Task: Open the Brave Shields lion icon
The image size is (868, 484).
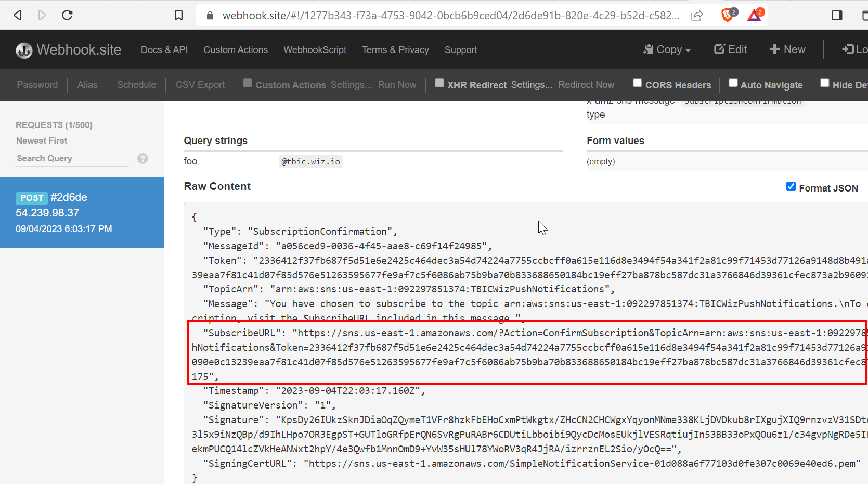Action: [728, 15]
